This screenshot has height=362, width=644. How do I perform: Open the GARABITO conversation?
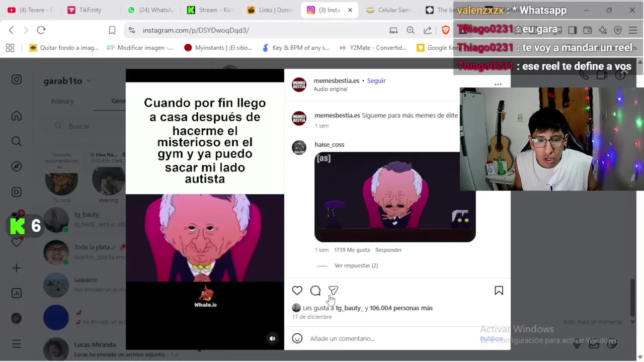tap(84, 285)
